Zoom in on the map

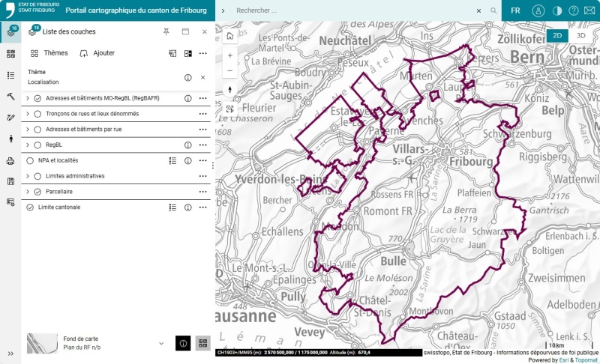click(x=229, y=55)
